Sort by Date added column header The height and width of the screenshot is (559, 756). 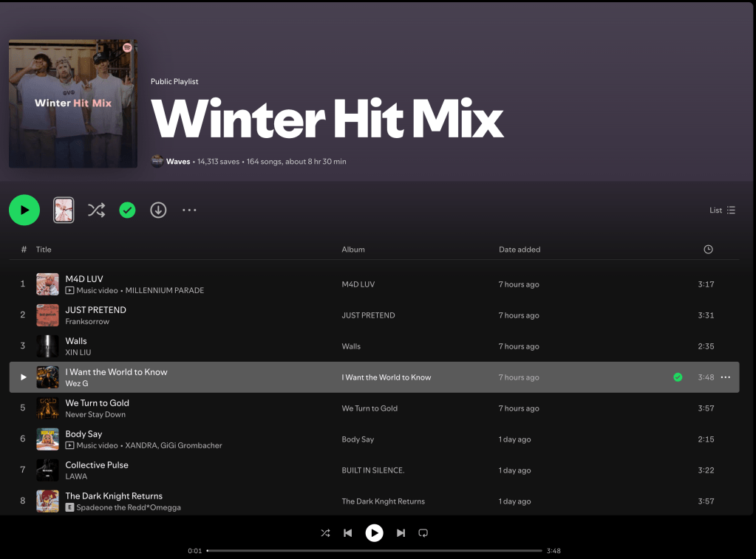[520, 249]
